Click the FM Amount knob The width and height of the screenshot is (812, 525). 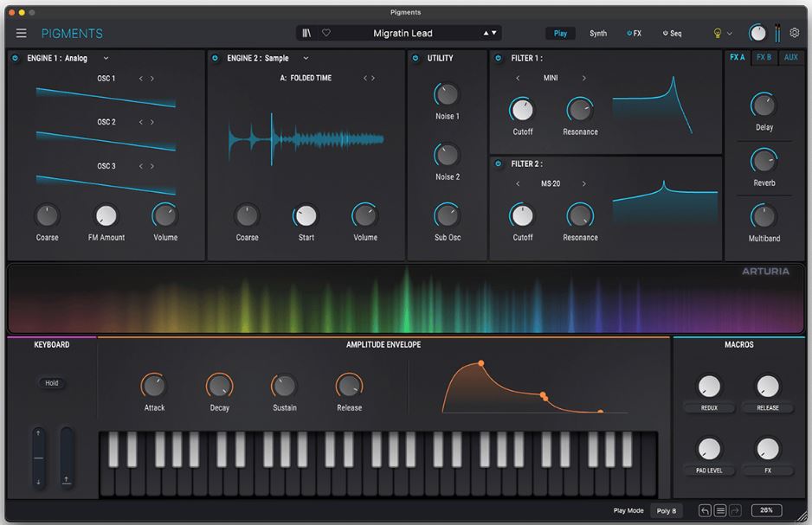(106, 215)
